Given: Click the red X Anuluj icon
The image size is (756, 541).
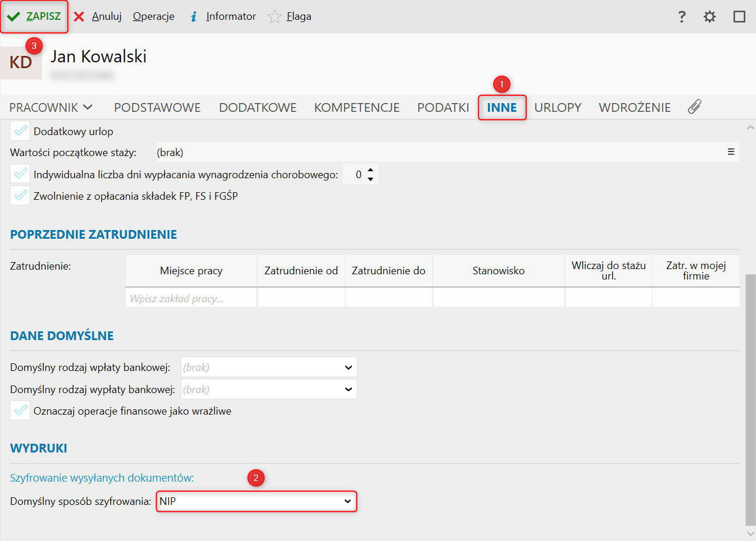Looking at the screenshot, I should click(x=79, y=16).
